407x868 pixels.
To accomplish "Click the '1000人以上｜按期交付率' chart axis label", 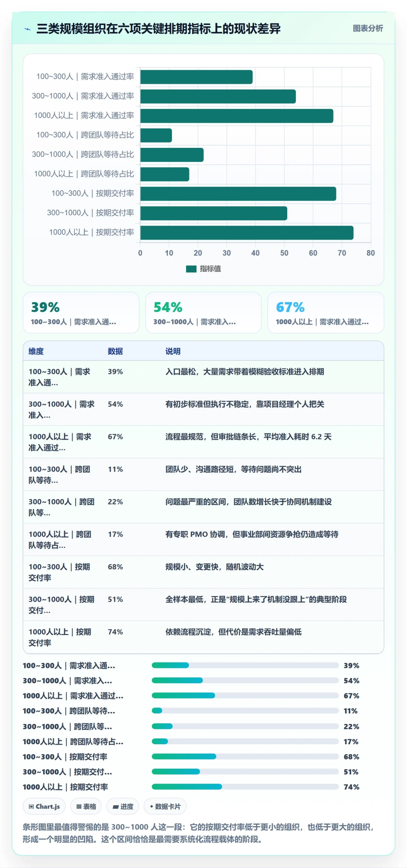I will pyautogui.click(x=92, y=232).
